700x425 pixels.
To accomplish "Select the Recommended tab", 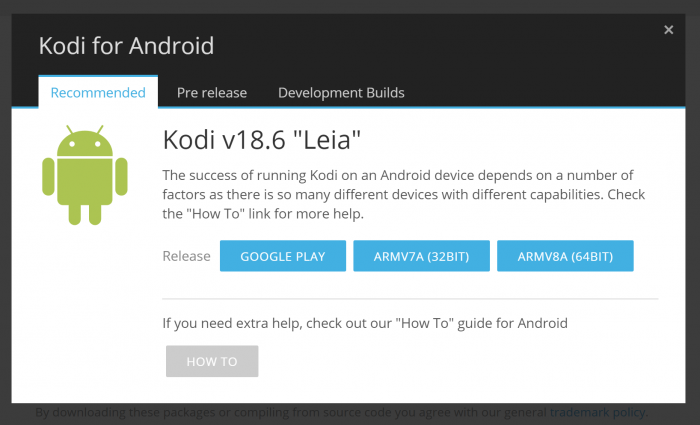I will click(x=98, y=93).
